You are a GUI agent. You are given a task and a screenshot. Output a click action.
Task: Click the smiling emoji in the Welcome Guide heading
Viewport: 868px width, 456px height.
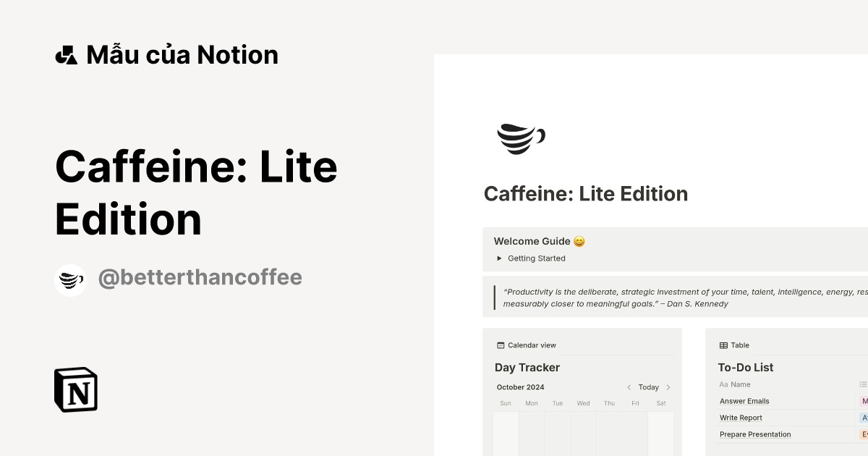(580, 241)
